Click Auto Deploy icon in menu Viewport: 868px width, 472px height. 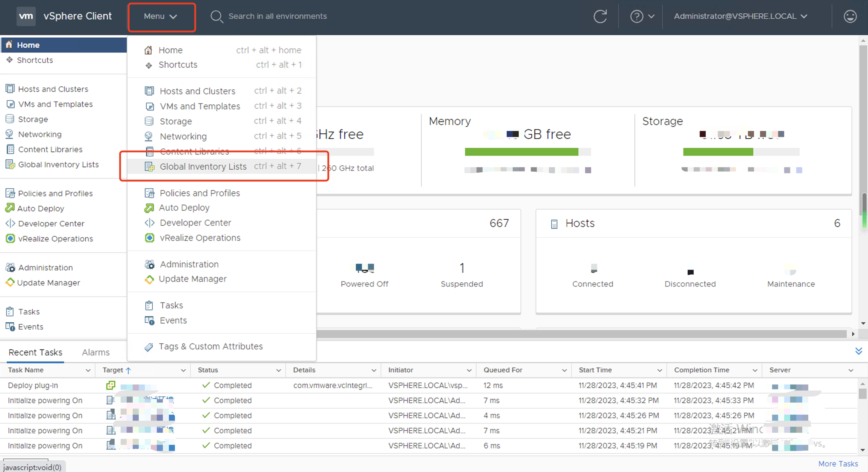(x=149, y=208)
